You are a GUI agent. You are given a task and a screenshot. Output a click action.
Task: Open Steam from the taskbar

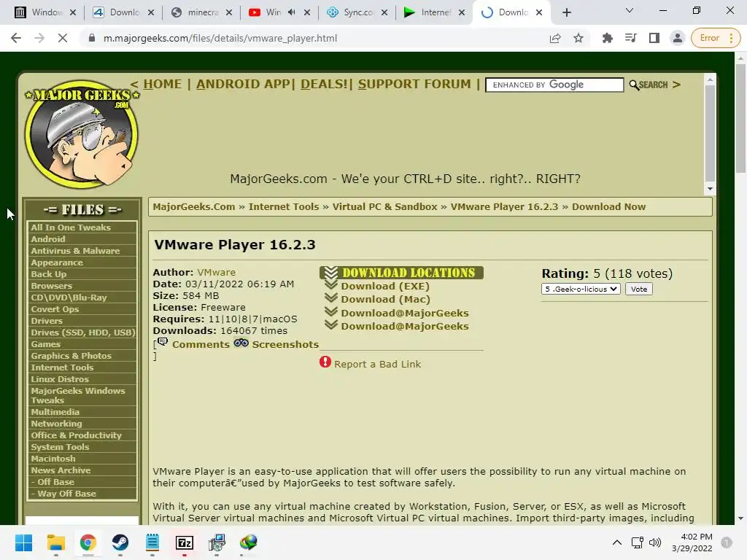(120, 542)
